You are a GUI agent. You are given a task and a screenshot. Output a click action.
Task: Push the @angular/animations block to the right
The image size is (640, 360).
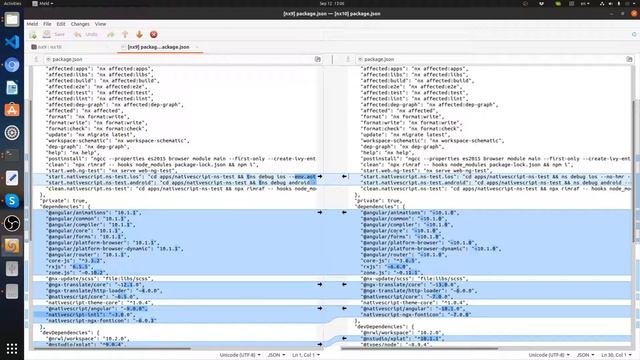[x=320, y=212]
